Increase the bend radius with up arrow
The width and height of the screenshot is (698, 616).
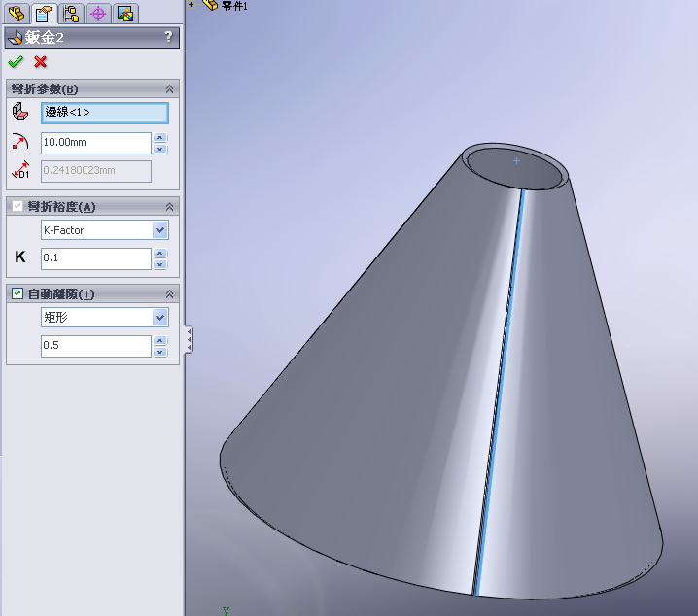click(x=160, y=137)
